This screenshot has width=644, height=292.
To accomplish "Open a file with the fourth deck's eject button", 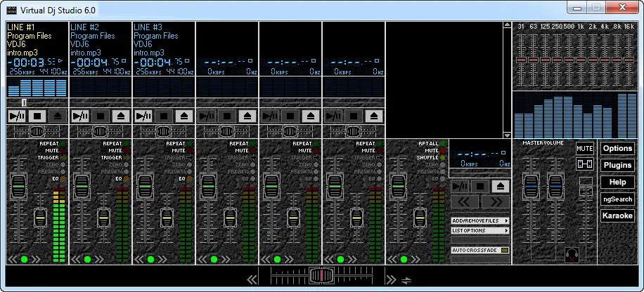I will [x=247, y=116].
